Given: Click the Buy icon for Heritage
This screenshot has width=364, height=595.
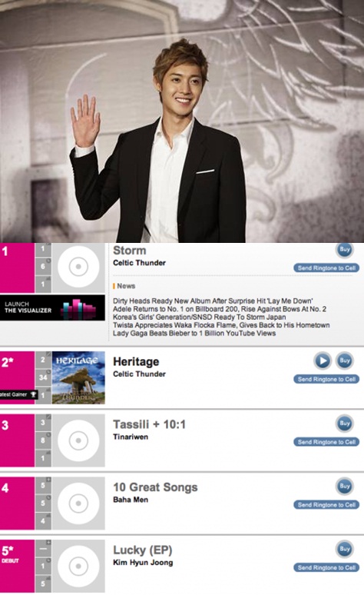Looking at the screenshot, I should (345, 361).
